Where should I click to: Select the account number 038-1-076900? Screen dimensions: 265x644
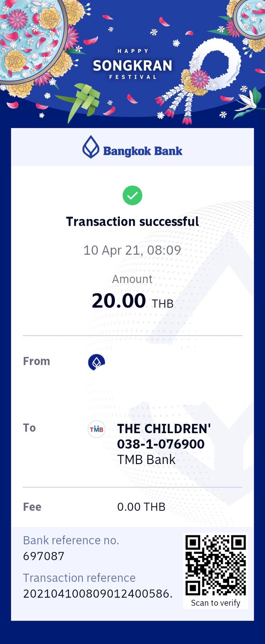[161, 444]
